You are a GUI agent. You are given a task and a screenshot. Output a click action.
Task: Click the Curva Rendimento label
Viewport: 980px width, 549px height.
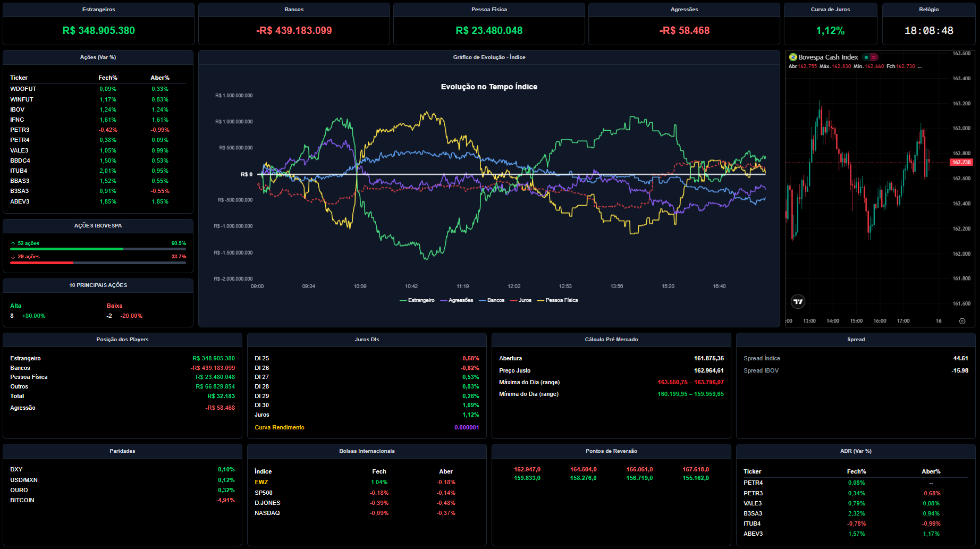pos(280,427)
